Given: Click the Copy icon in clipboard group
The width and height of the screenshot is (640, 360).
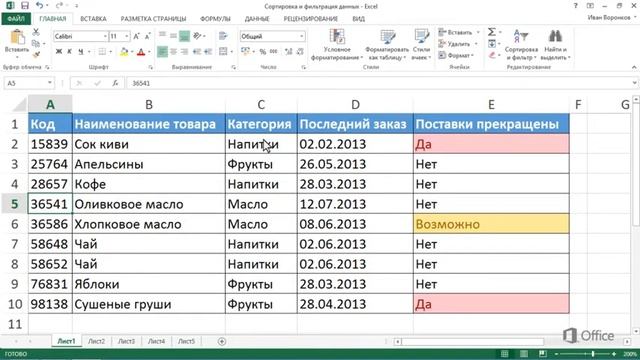Looking at the screenshot, I should 36,43.
